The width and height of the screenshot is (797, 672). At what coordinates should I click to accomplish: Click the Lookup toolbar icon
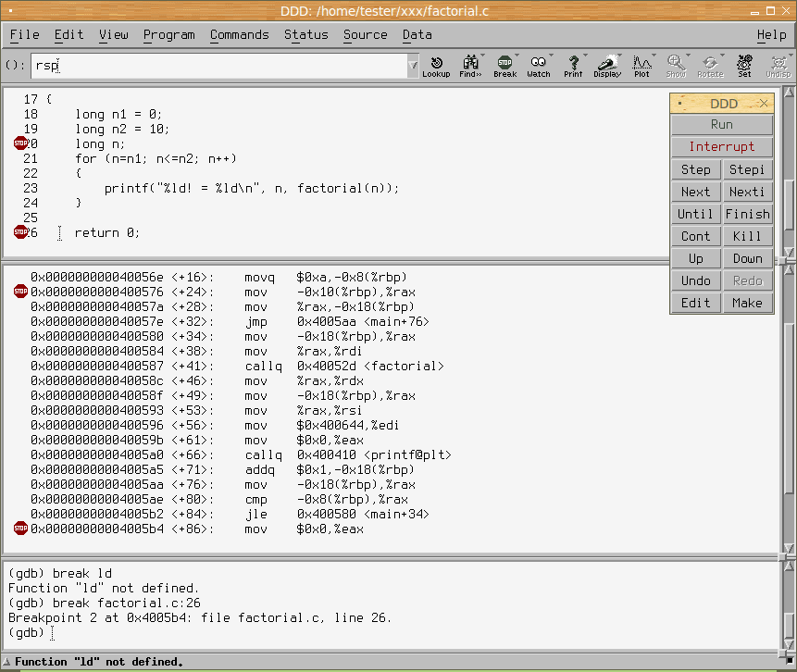(436, 66)
